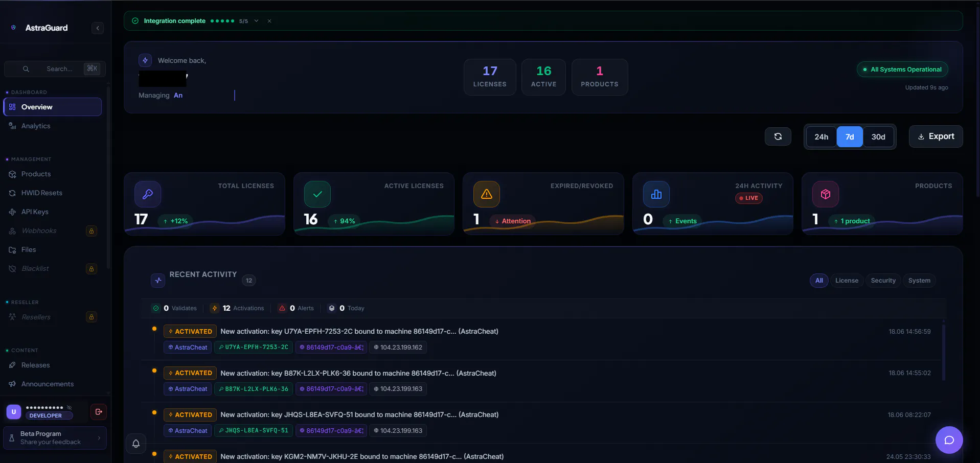
Task: Click the JHQS-L8EA-SVFQ-51 license key tag
Action: [254, 431]
